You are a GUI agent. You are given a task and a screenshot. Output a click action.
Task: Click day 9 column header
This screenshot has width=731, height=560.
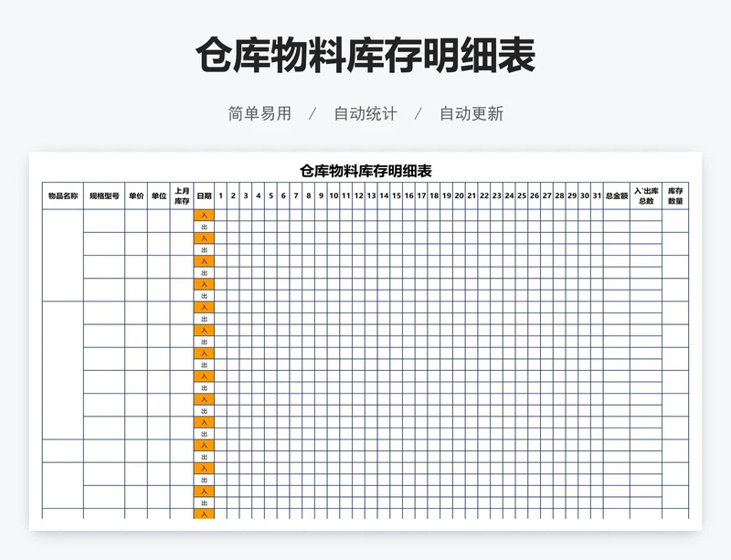[322, 195]
